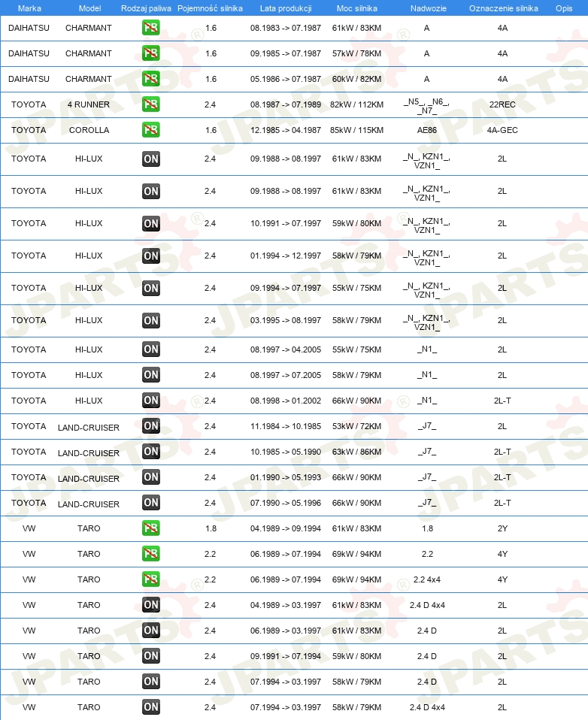The width and height of the screenshot is (588, 720).
Task: Click diesel icon in Land-Cruiser 07.1990 row
Action: (150, 503)
